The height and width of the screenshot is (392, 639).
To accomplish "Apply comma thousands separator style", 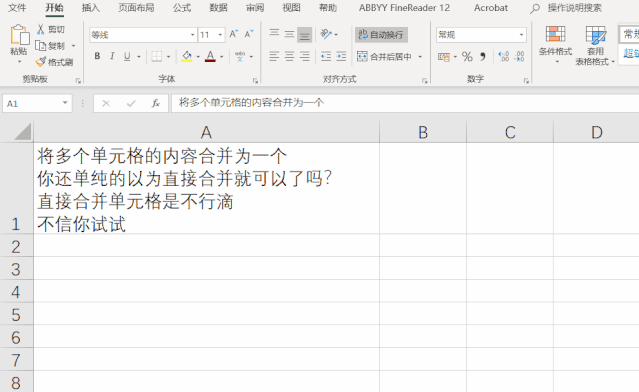I will pos(483,57).
